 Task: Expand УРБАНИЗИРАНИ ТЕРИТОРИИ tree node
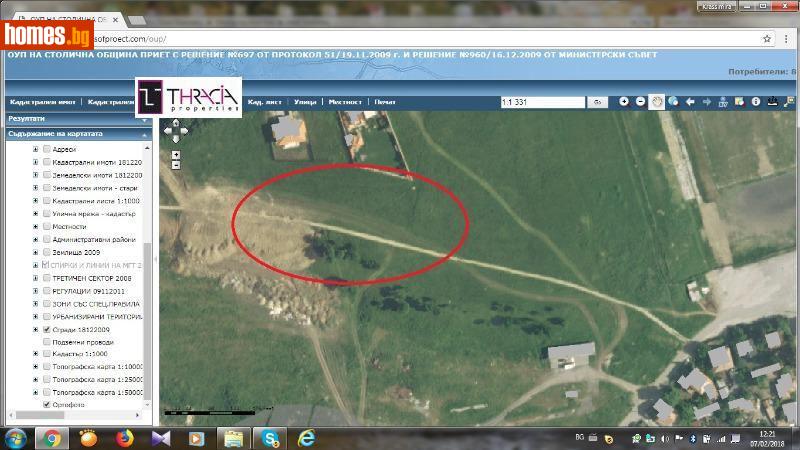pyautogui.click(x=36, y=317)
